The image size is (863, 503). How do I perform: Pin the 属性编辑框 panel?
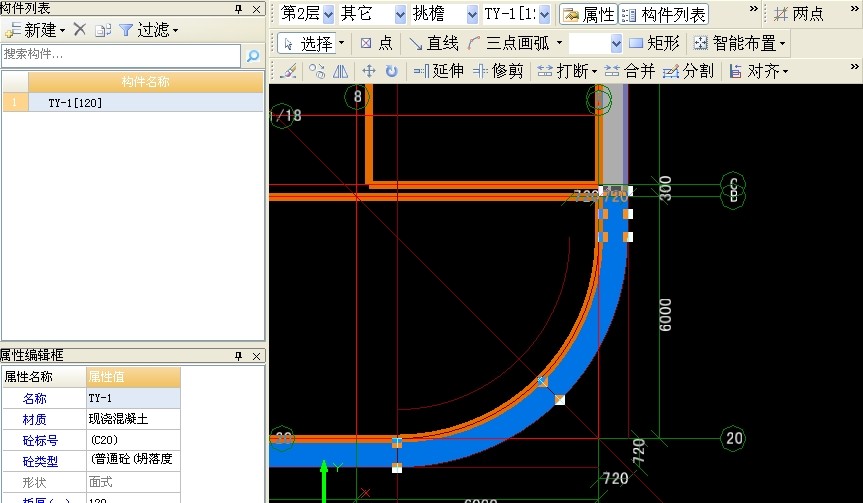coord(238,356)
